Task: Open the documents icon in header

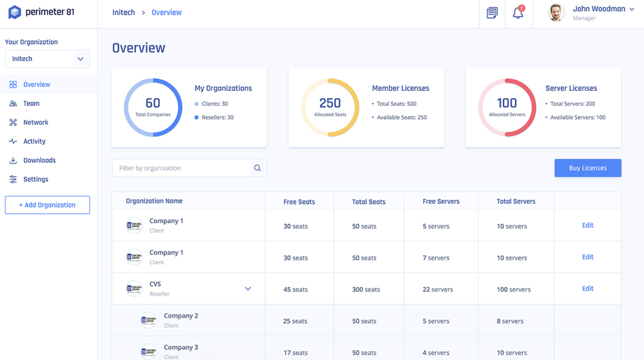Action: 492,13
